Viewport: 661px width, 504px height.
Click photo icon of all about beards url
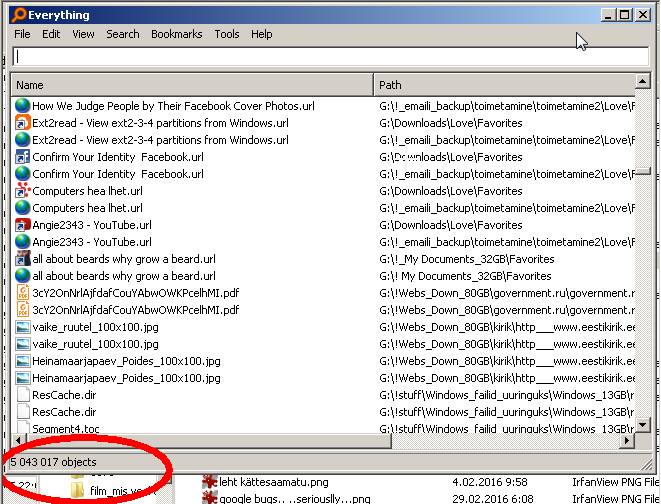pyautogui.click(x=22, y=259)
